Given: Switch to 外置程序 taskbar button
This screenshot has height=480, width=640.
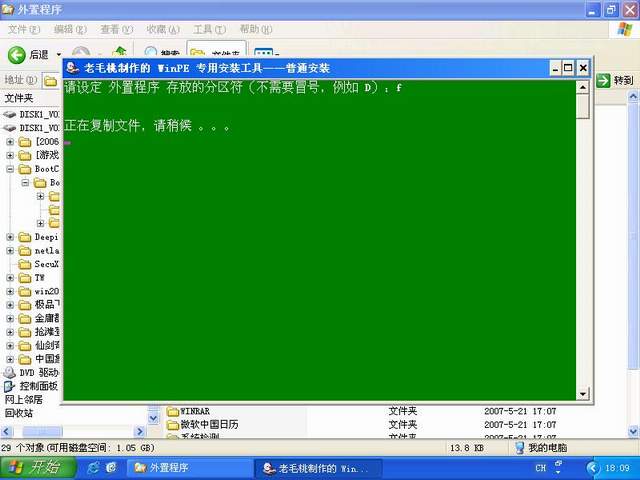Looking at the screenshot, I should [190, 468].
